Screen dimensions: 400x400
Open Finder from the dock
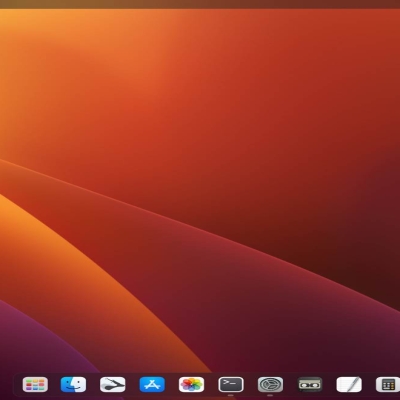tap(73, 384)
